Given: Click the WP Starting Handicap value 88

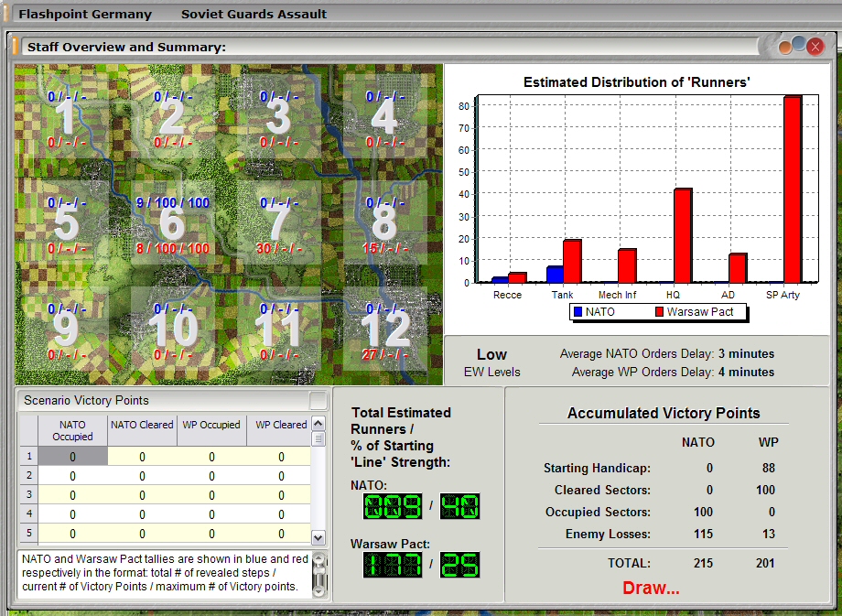Looking at the screenshot, I should 769,468.
